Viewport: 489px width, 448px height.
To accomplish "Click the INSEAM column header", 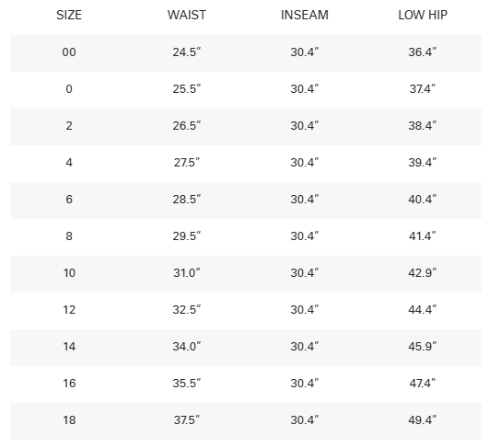I will tap(305, 15).
